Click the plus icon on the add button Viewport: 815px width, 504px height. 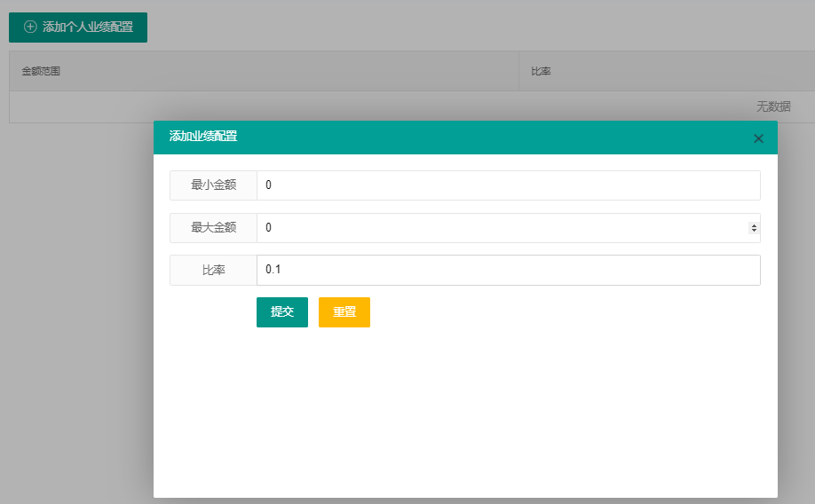(x=30, y=28)
